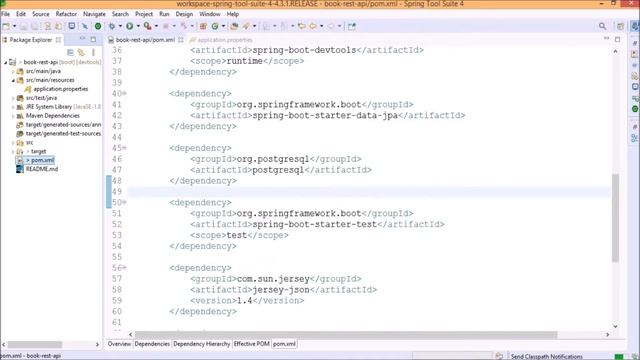Open the external tools dropdown arrow

click(x=156, y=26)
